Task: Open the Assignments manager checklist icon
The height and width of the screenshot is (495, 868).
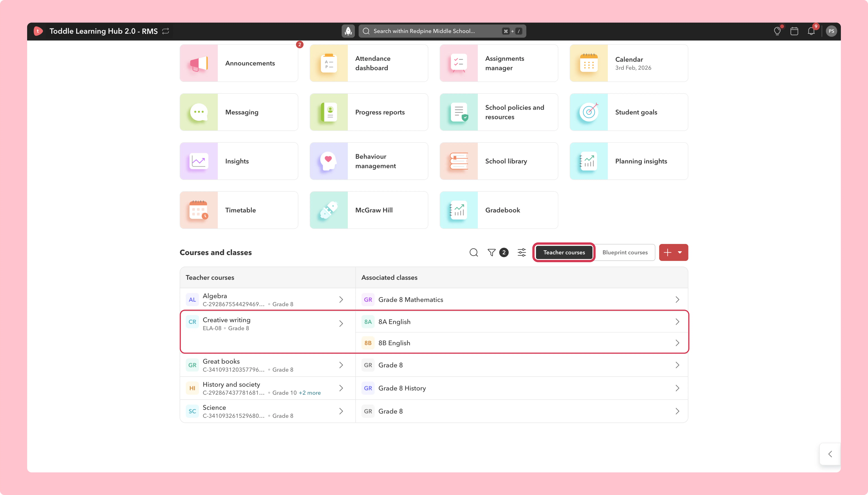Action: (459, 63)
